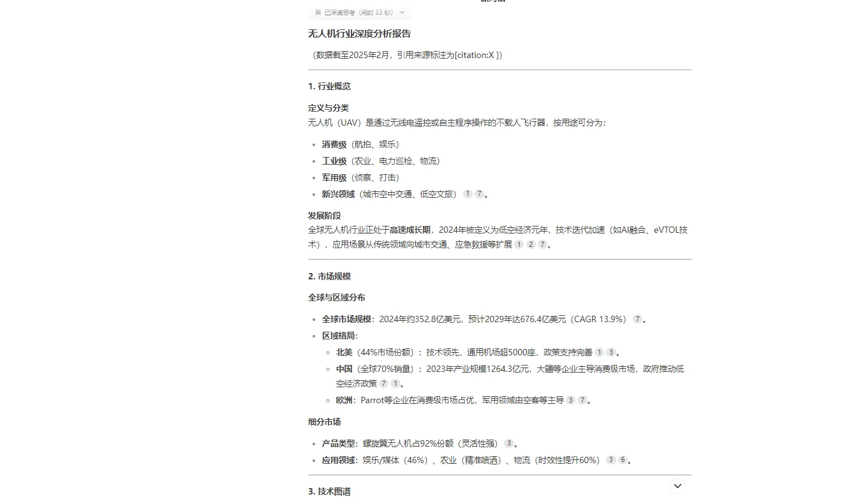Click the bold label 北美
849x504 pixels.
(x=344, y=352)
